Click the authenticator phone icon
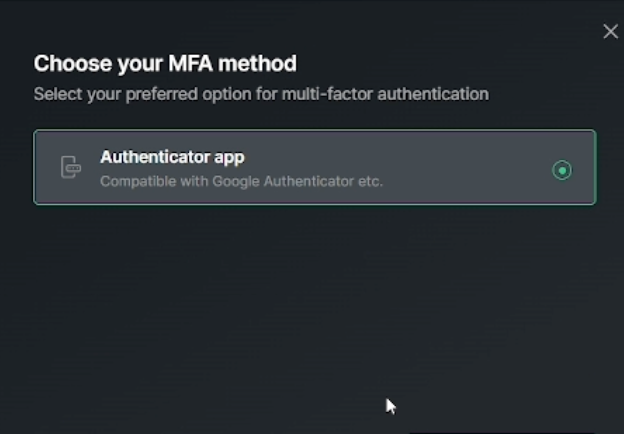 click(x=71, y=167)
